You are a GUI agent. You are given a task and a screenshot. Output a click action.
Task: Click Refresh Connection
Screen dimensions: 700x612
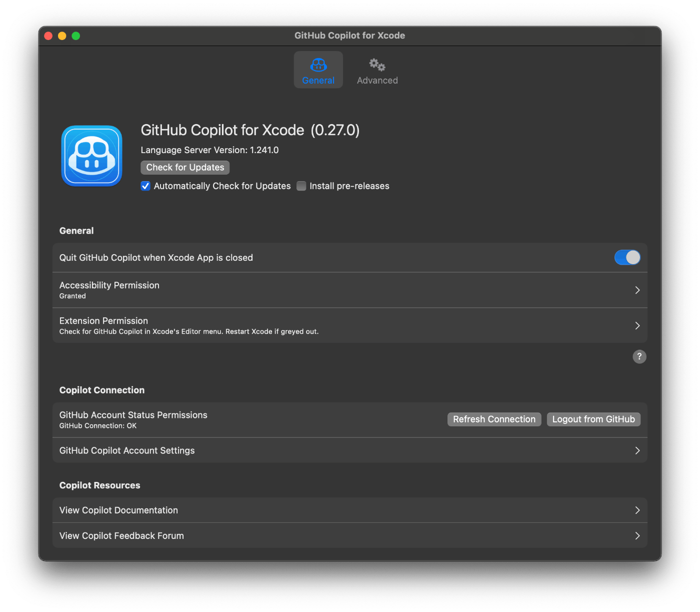click(x=494, y=419)
